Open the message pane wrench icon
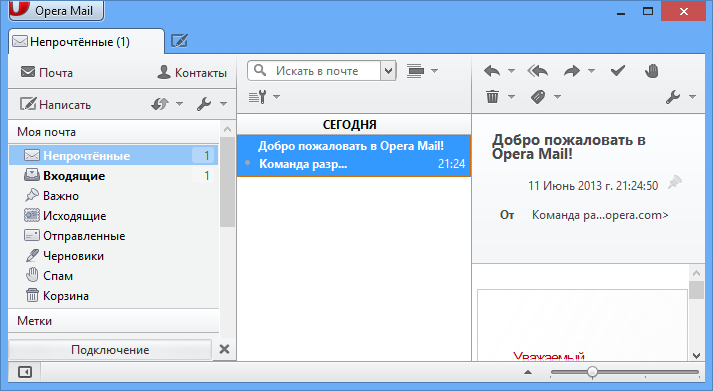The width and height of the screenshot is (713, 391). click(673, 96)
